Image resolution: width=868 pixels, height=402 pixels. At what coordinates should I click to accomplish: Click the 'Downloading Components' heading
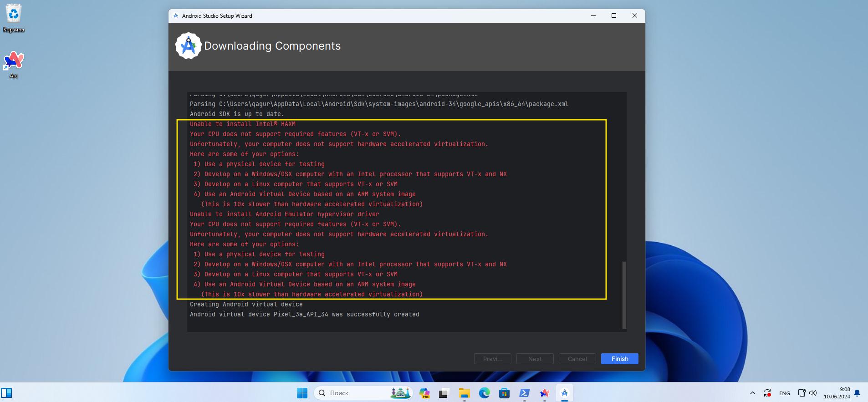pos(272,46)
